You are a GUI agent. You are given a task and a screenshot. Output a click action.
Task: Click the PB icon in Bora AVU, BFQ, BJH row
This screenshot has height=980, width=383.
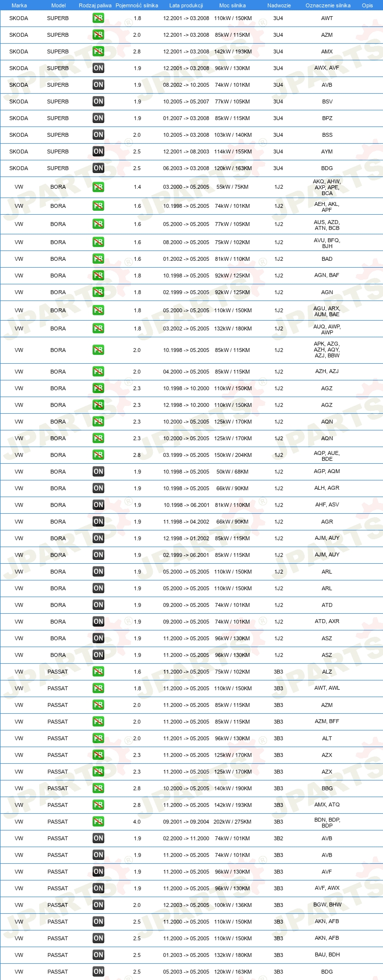[98, 242]
